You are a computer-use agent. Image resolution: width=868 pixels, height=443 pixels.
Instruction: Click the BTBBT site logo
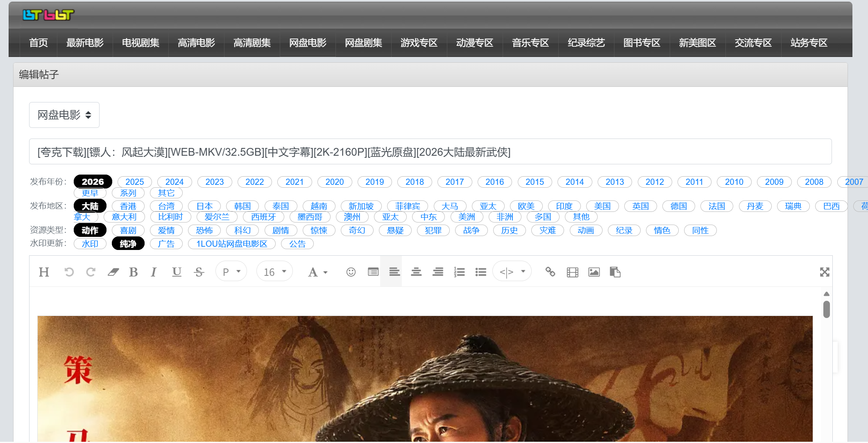point(48,15)
